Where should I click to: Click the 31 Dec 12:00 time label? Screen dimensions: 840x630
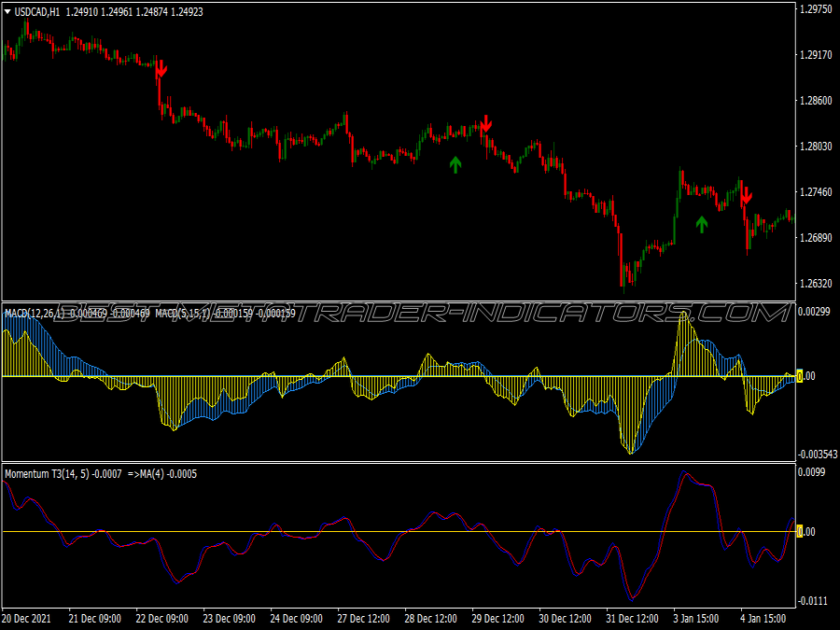(x=632, y=619)
